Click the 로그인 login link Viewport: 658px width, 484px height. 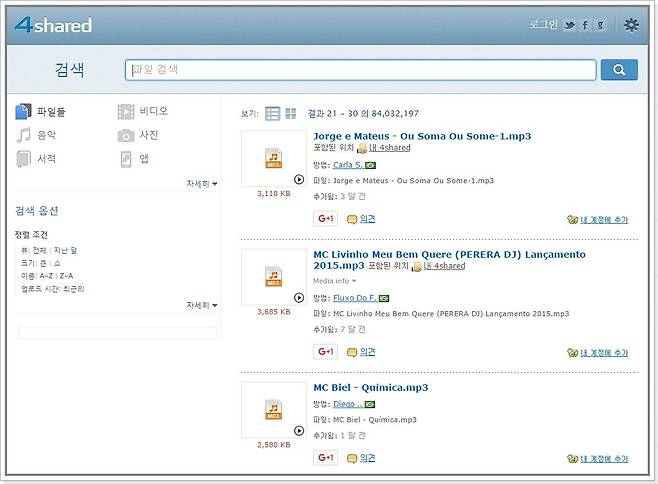click(543, 25)
